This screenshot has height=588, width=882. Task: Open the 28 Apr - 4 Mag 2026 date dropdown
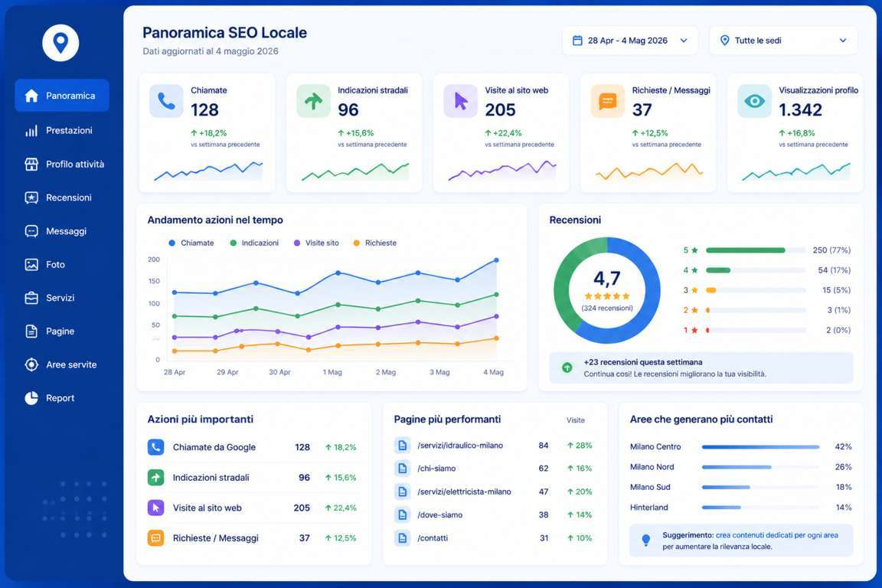tap(630, 41)
